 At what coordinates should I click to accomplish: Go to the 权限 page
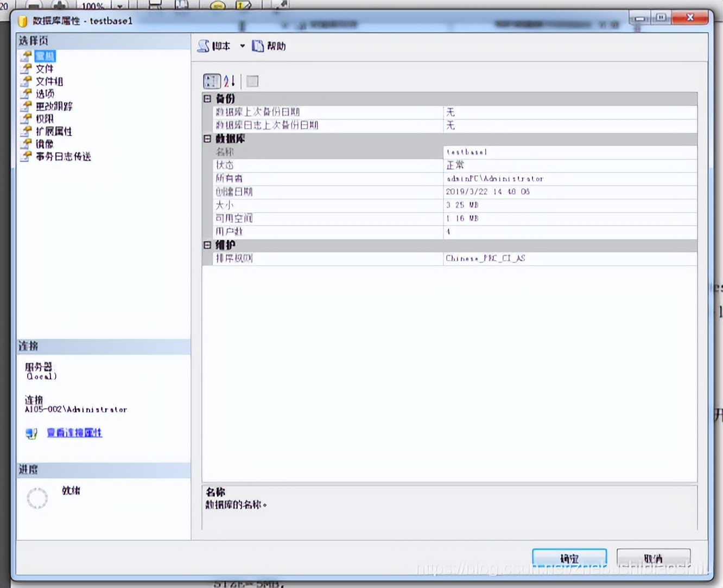[x=45, y=119]
